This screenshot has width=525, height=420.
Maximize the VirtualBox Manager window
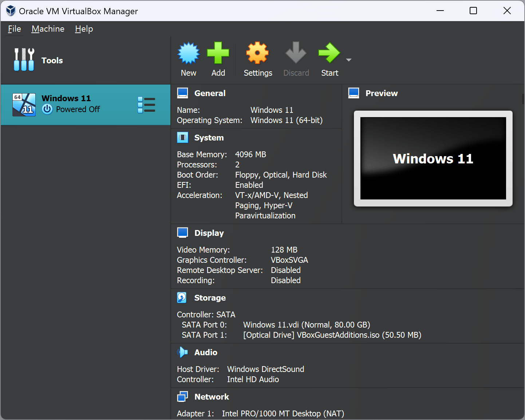[x=473, y=11]
